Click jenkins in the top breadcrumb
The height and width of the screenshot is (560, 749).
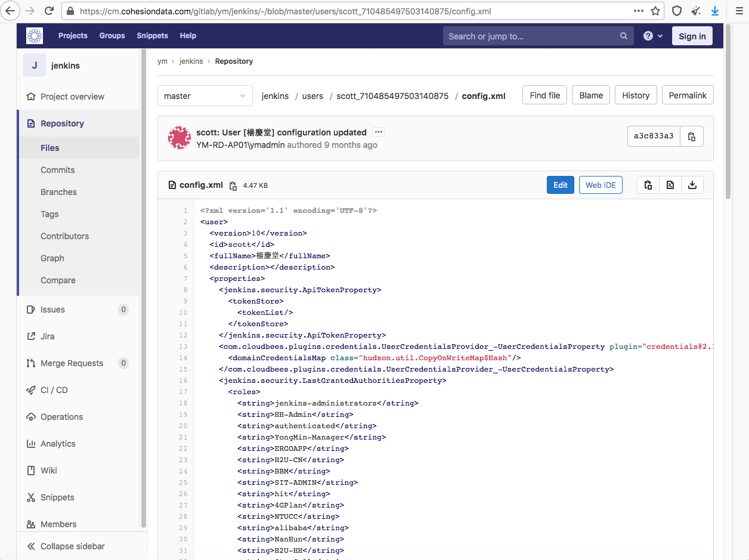tap(191, 61)
